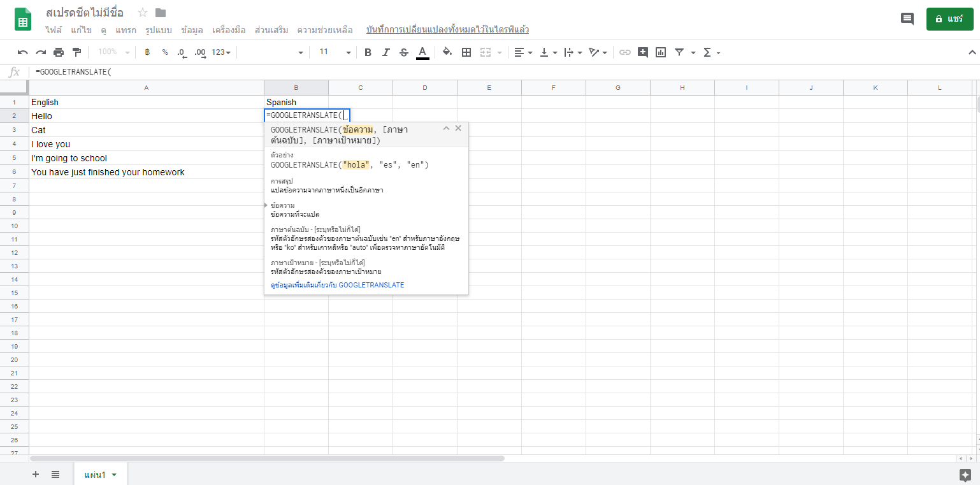The image size is (980, 485).
Task: Select column header E
Action: click(x=489, y=87)
